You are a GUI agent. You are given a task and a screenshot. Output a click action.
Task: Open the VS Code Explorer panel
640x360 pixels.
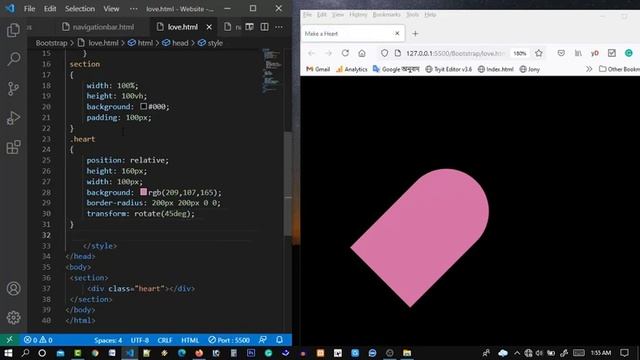pyautogui.click(x=13, y=30)
